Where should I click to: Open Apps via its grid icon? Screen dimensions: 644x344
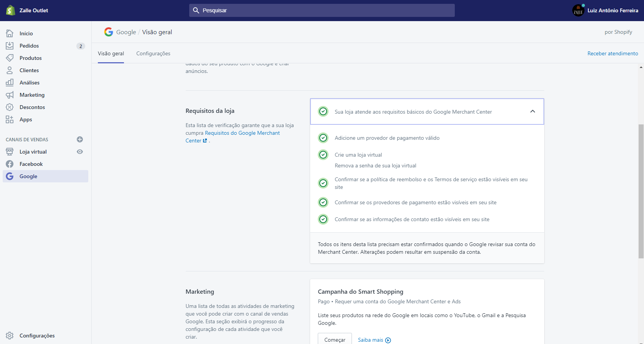(10, 119)
